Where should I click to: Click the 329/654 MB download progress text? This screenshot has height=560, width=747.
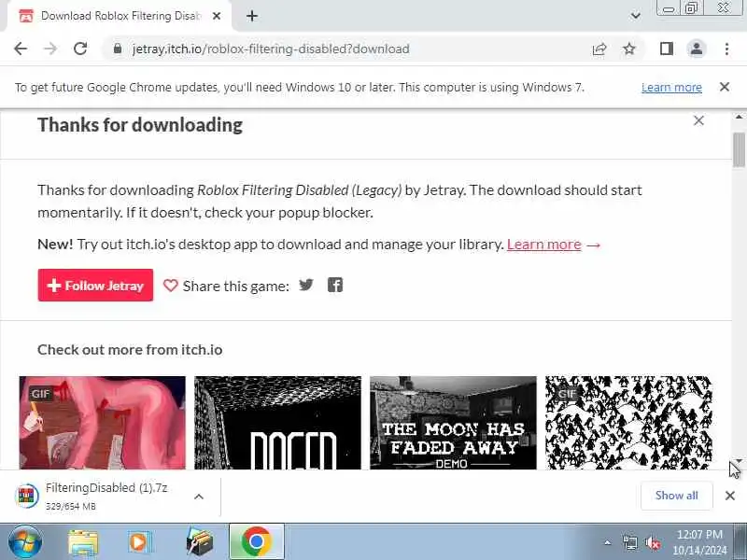(71, 506)
